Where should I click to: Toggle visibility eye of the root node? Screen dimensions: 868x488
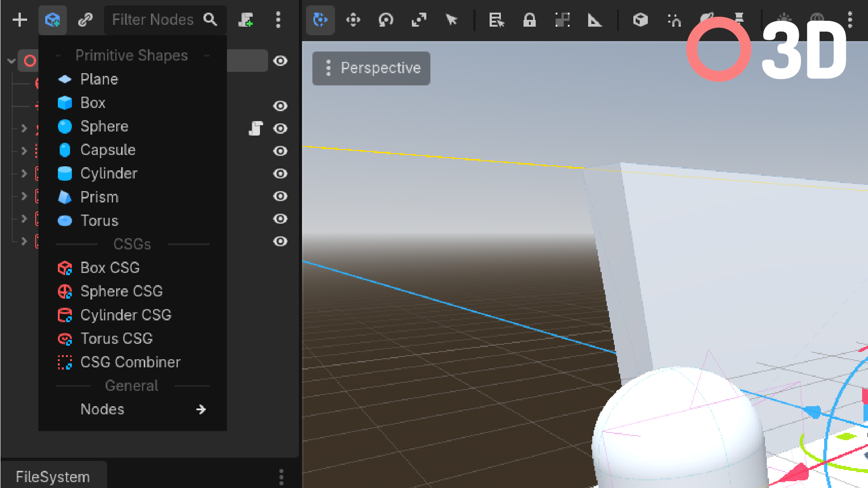pyautogui.click(x=280, y=61)
